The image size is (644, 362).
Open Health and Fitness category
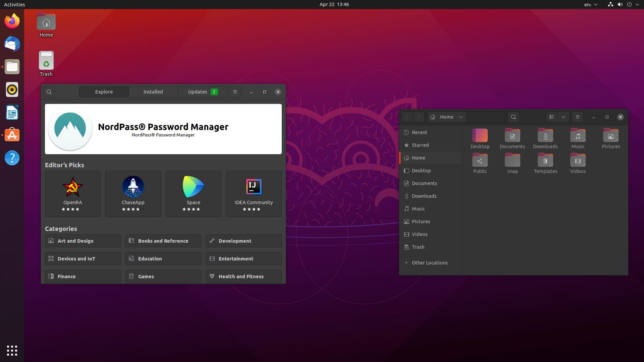(244, 277)
